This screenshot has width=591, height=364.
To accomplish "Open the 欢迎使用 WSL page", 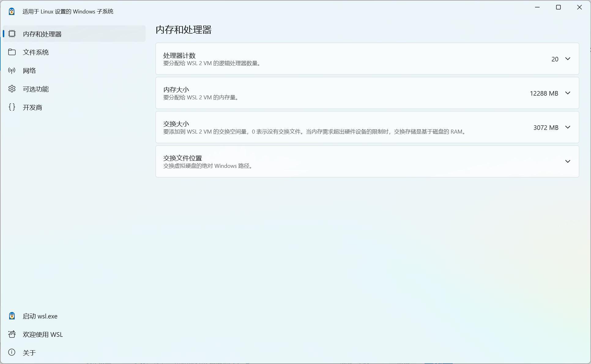I will point(43,334).
